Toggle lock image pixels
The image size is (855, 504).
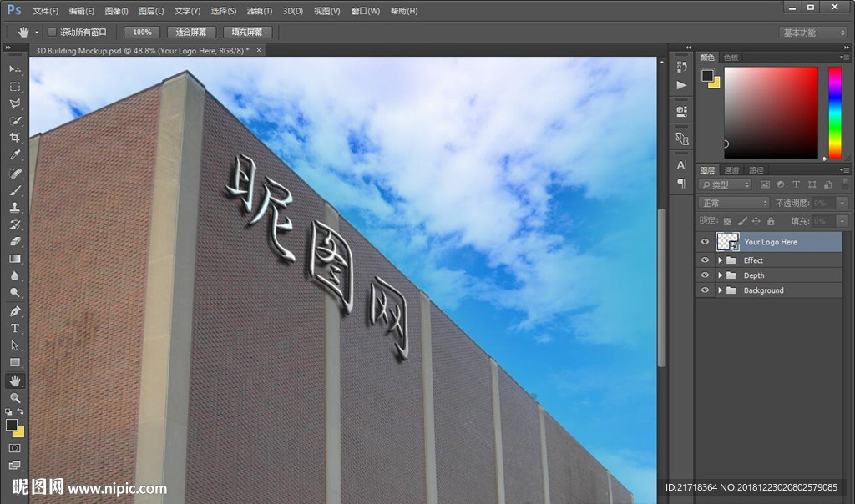click(741, 221)
